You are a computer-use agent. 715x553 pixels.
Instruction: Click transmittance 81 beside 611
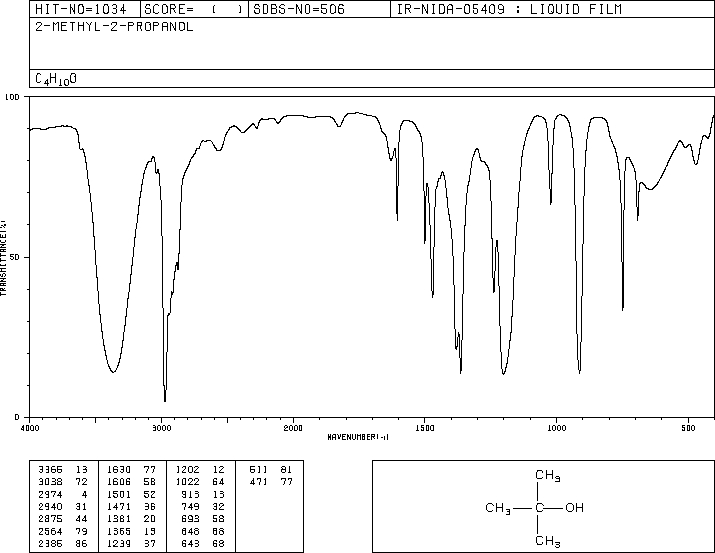pos(286,470)
